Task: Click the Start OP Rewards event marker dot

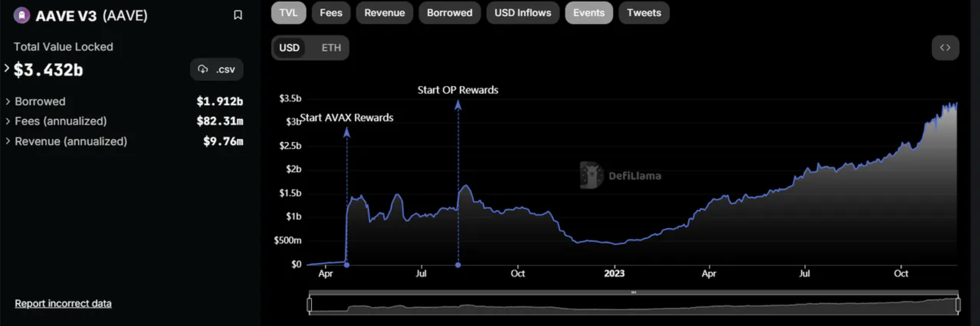Action: coord(458,265)
